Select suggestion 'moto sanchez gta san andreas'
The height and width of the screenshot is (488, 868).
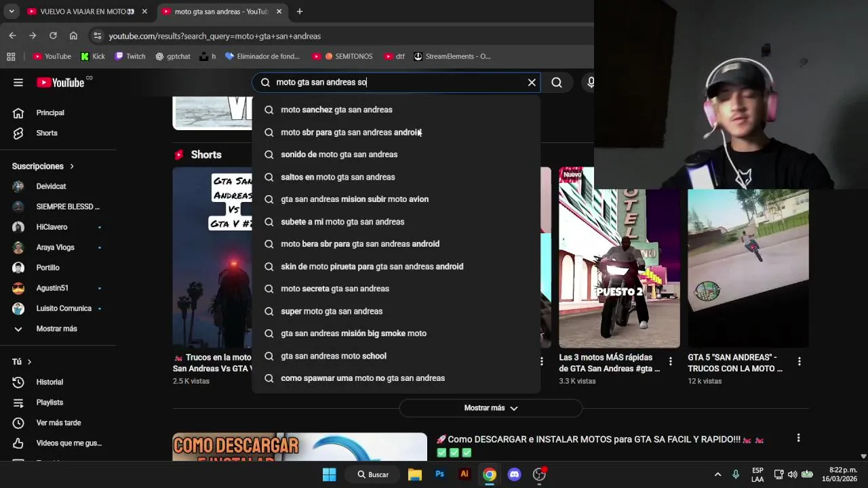tap(396, 110)
